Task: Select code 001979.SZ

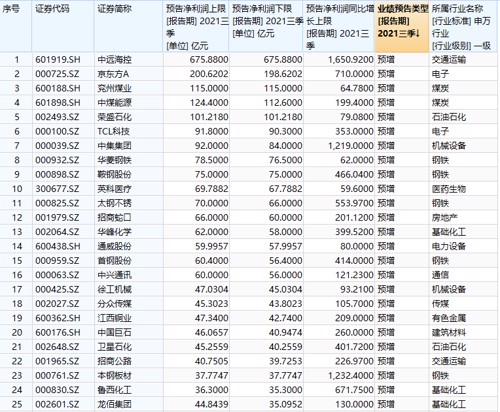Action: pos(57,218)
